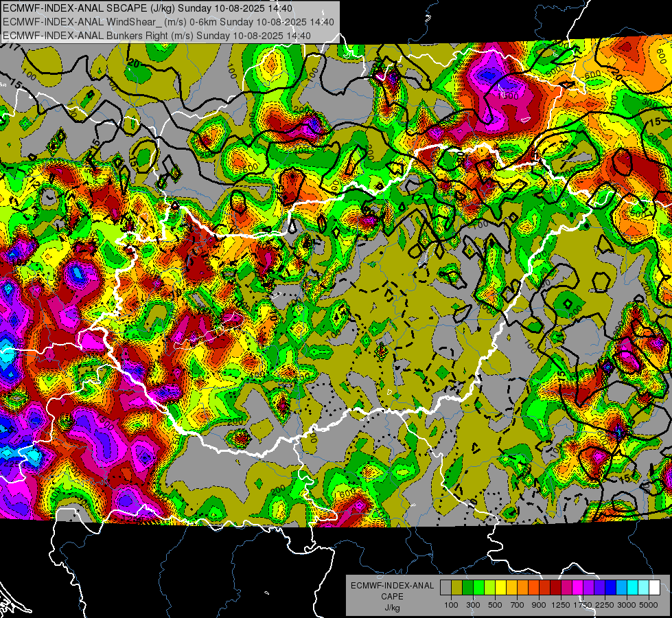Click the pale cyan swatch left of 5000
The height and width of the screenshot is (618, 672).
(644, 588)
